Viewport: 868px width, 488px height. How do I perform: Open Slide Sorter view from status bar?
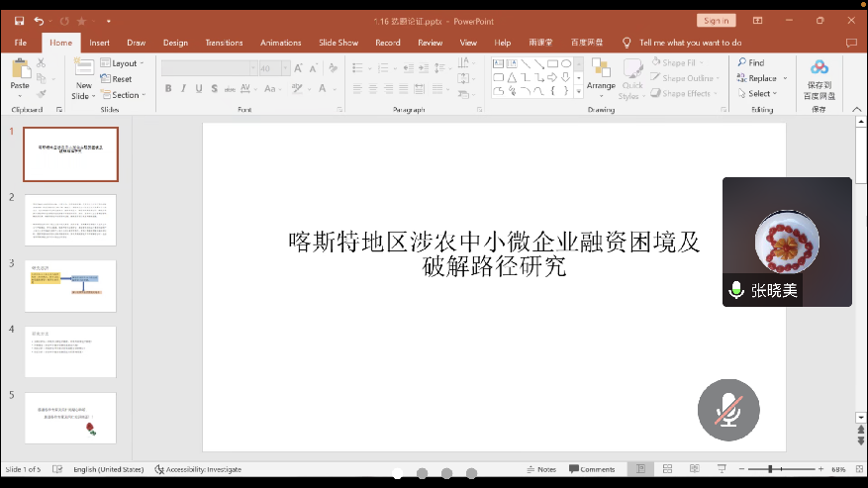(x=667, y=468)
